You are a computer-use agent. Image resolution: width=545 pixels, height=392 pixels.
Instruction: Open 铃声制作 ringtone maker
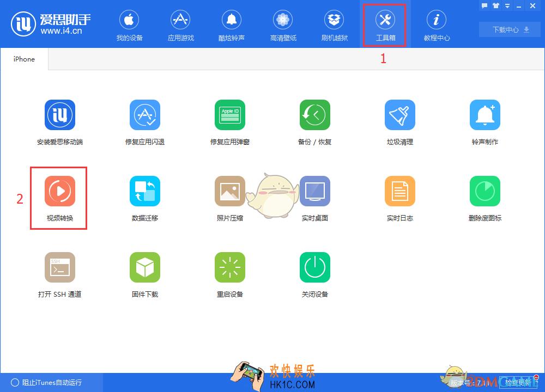(485, 122)
